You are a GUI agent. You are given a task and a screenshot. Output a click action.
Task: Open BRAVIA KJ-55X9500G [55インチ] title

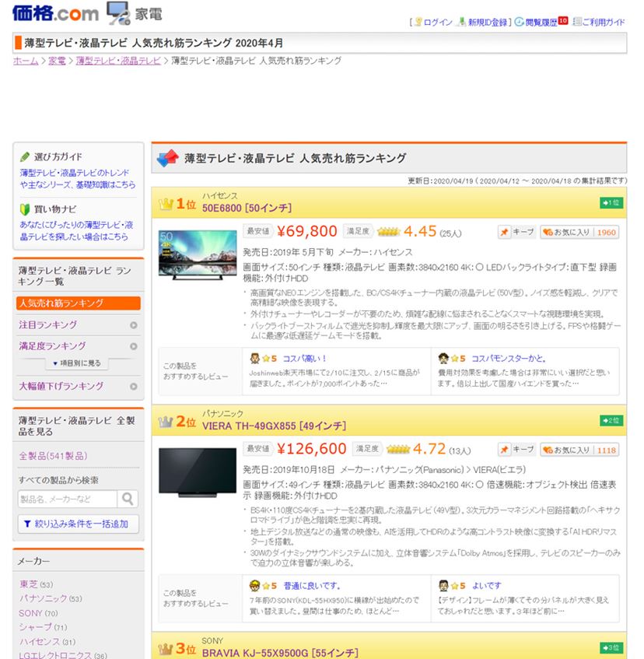[280, 653]
